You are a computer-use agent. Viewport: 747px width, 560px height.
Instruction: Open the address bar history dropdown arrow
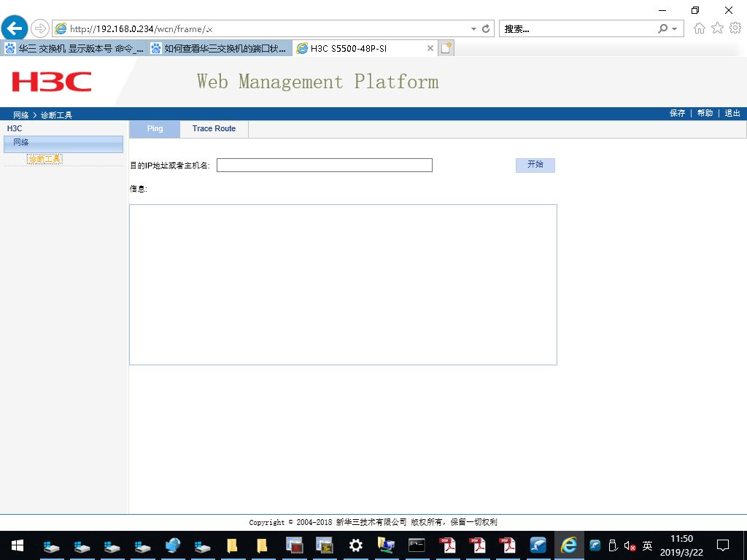coord(473,28)
